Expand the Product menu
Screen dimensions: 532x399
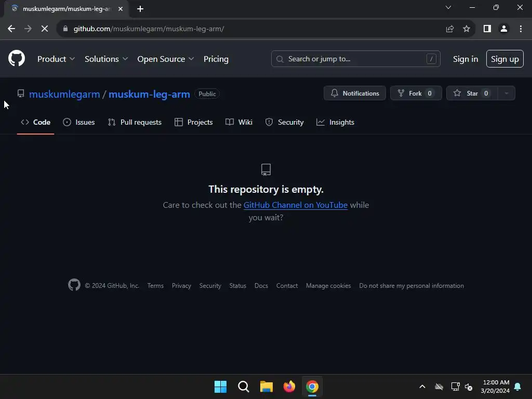point(56,59)
